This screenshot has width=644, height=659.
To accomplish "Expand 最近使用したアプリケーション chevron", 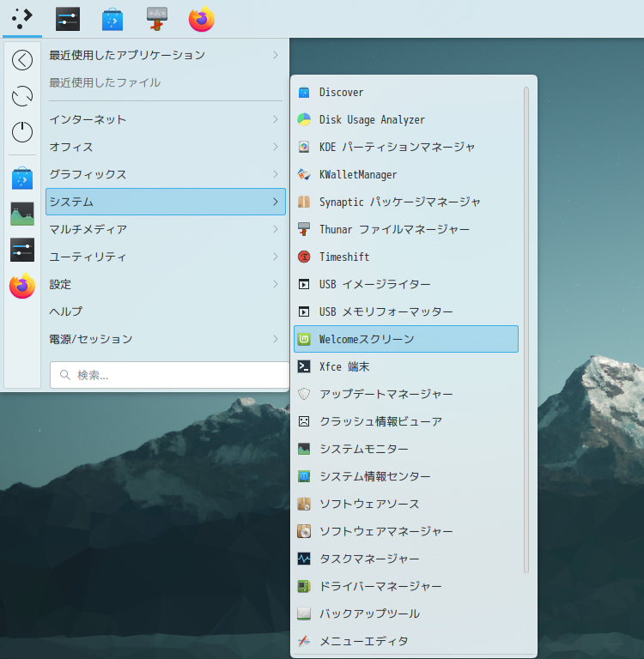I will click(276, 55).
